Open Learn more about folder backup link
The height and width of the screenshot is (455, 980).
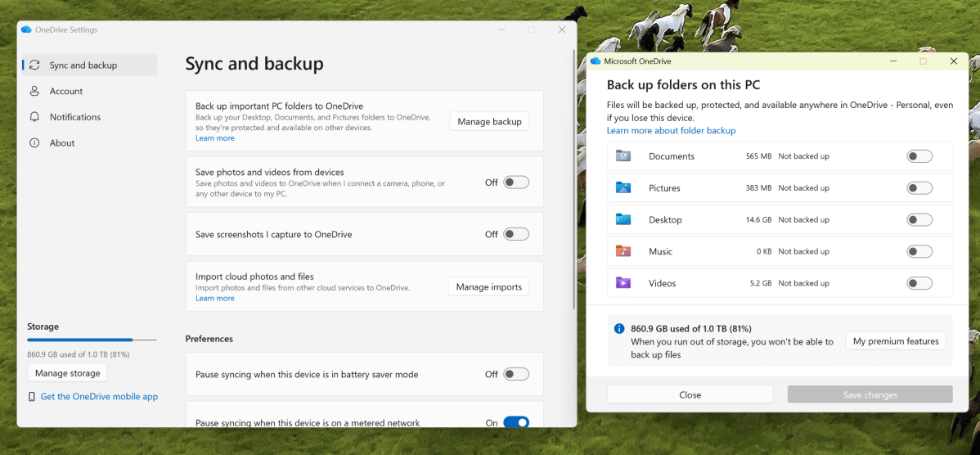(x=672, y=131)
